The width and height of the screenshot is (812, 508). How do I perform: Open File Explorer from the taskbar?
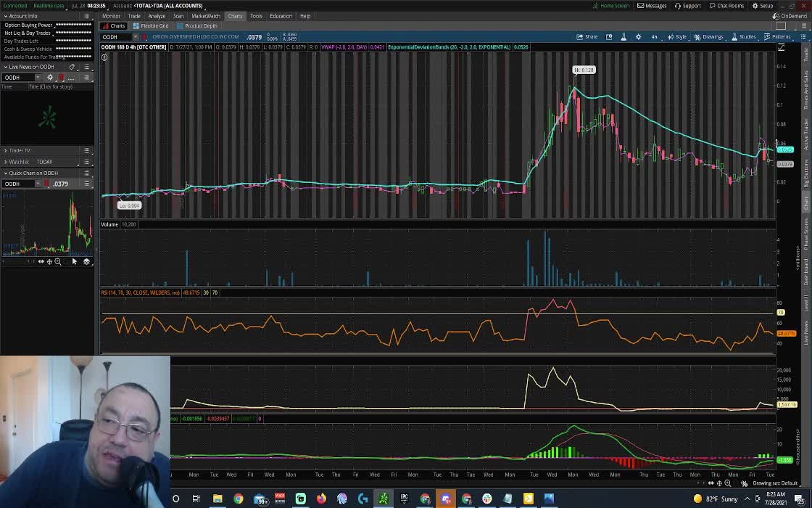(x=217, y=499)
